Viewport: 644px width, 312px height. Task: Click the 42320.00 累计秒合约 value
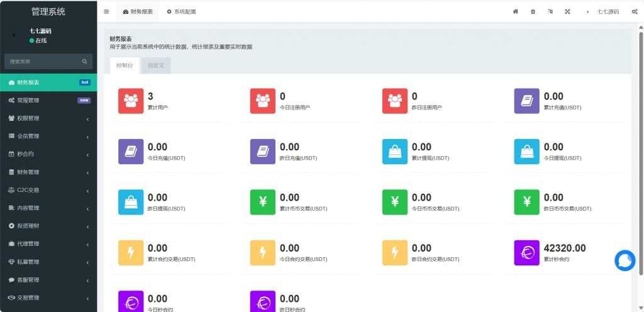[565, 248]
